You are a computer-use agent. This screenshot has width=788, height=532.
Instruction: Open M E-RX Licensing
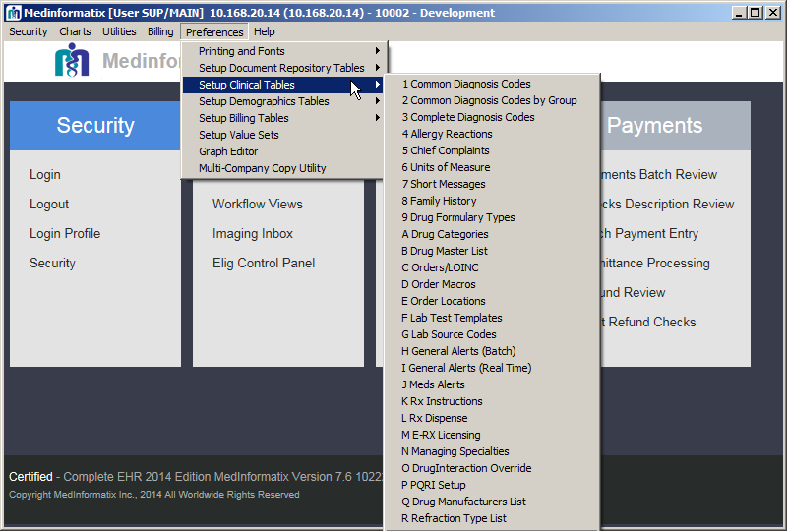tap(492, 435)
